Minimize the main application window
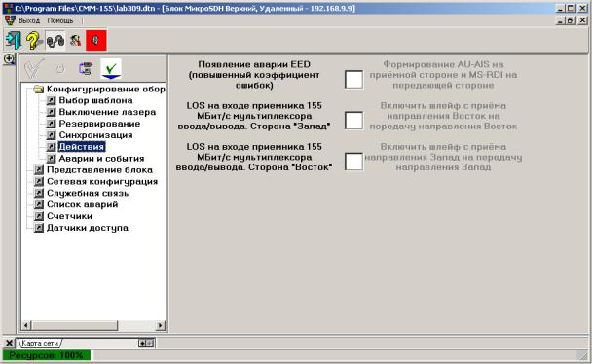This screenshot has width=592, height=364. pyautogui.click(x=561, y=8)
